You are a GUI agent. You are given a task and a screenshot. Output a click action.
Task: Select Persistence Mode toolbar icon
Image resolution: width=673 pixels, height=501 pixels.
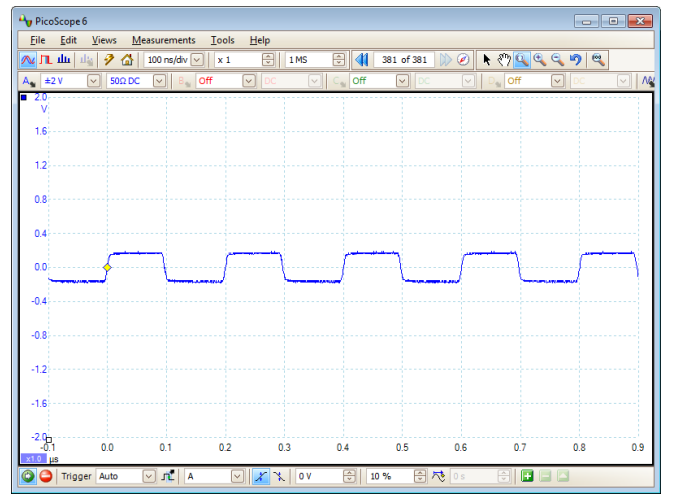coord(45,60)
